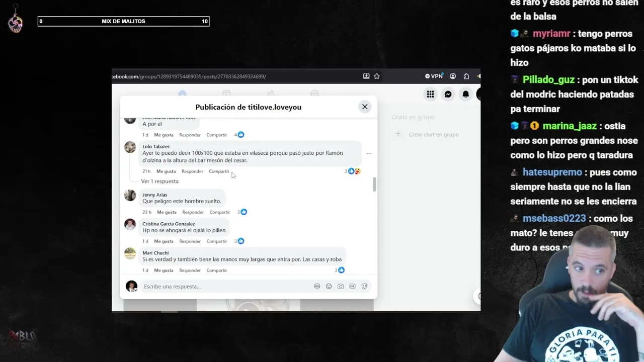The image size is (644, 362).
Task: Open more options on Lolo Tabares comment
Action: [x=369, y=153]
